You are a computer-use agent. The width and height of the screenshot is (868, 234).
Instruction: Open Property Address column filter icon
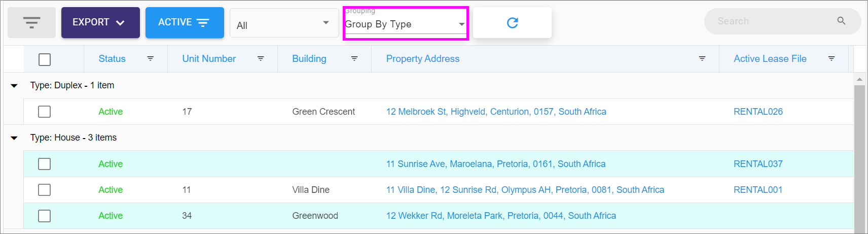[x=702, y=59]
